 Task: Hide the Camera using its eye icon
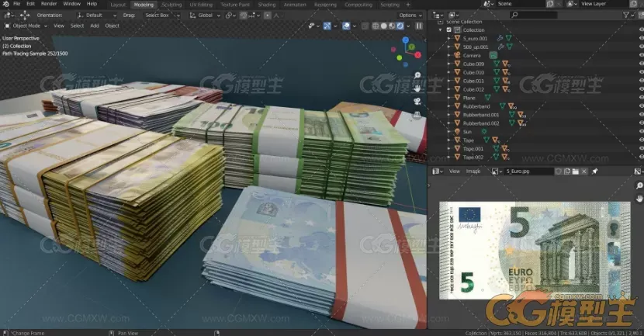click(641, 55)
